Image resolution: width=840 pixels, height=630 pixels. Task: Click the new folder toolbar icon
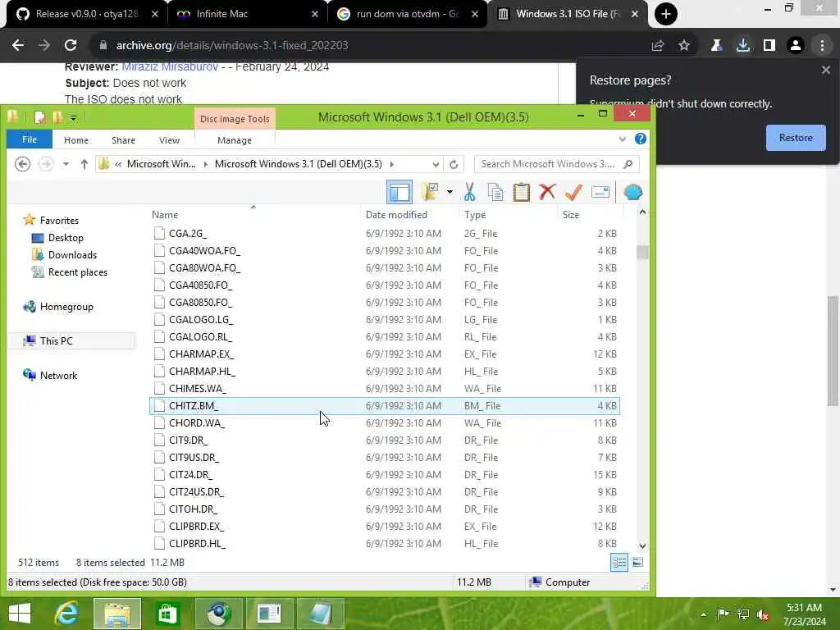coord(430,192)
